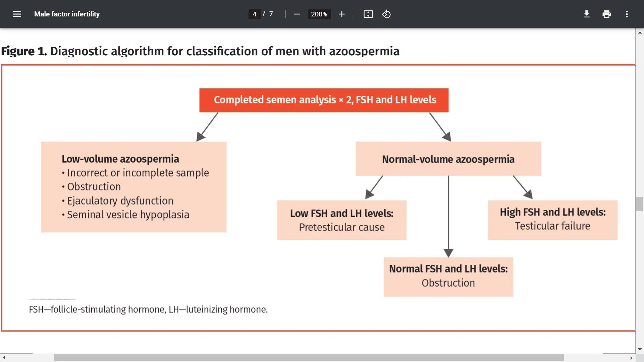The image size is (644, 362).
Task: Click the fit-to-page view icon
Action: pyautogui.click(x=368, y=14)
